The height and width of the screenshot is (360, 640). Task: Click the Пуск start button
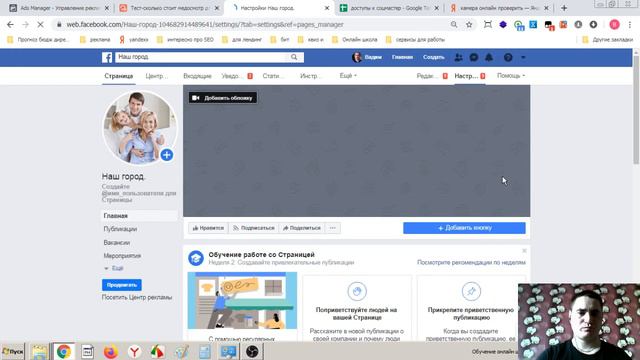pos(13,351)
